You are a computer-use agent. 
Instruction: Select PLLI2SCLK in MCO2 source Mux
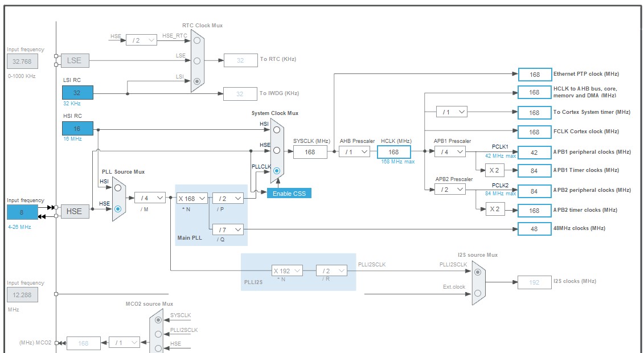click(x=158, y=334)
